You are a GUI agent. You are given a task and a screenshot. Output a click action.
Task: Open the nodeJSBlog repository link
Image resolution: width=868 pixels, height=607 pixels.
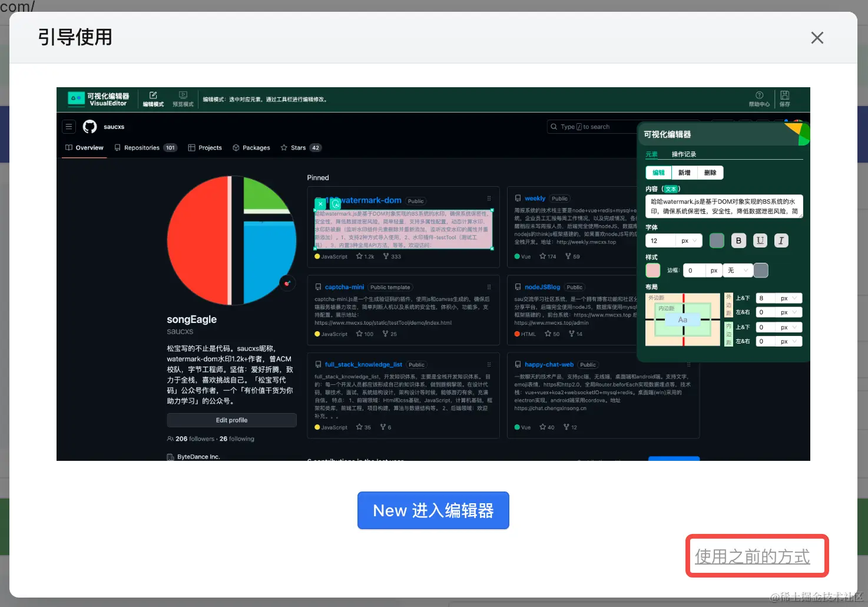pos(542,288)
